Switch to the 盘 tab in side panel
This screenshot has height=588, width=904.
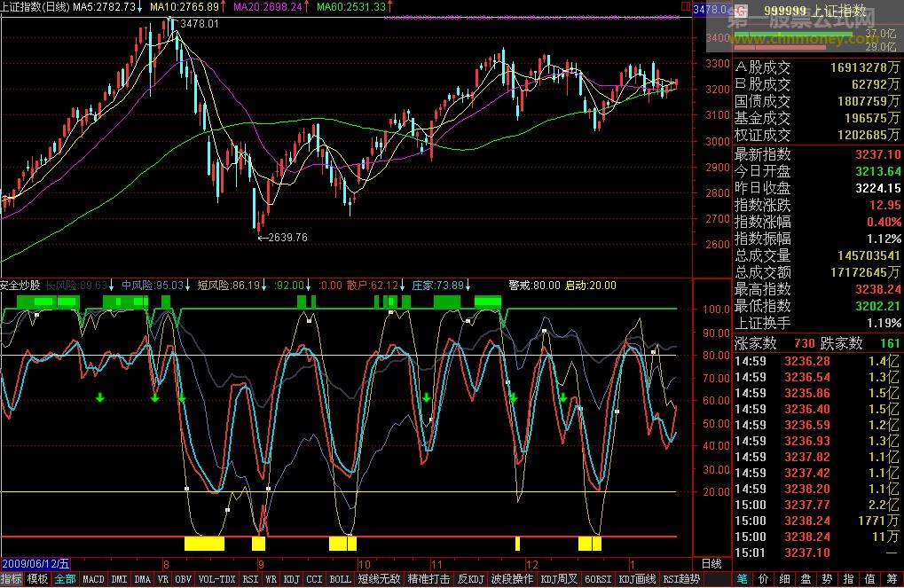[806, 579]
